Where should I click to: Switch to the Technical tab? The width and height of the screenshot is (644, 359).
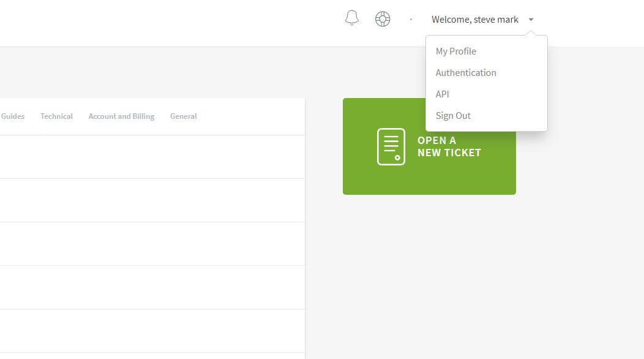click(56, 116)
